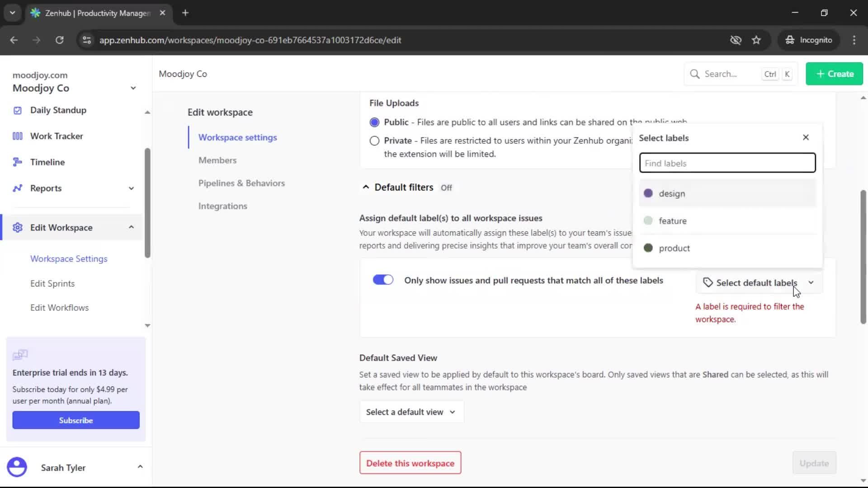Click the Find labels input field
The image size is (868, 488).
[x=727, y=163]
